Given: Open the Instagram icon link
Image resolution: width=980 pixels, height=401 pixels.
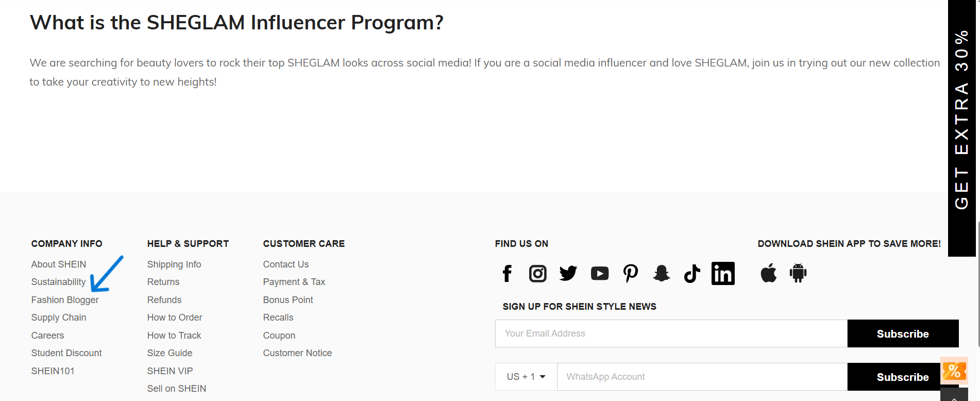Looking at the screenshot, I should pos(538,274).
